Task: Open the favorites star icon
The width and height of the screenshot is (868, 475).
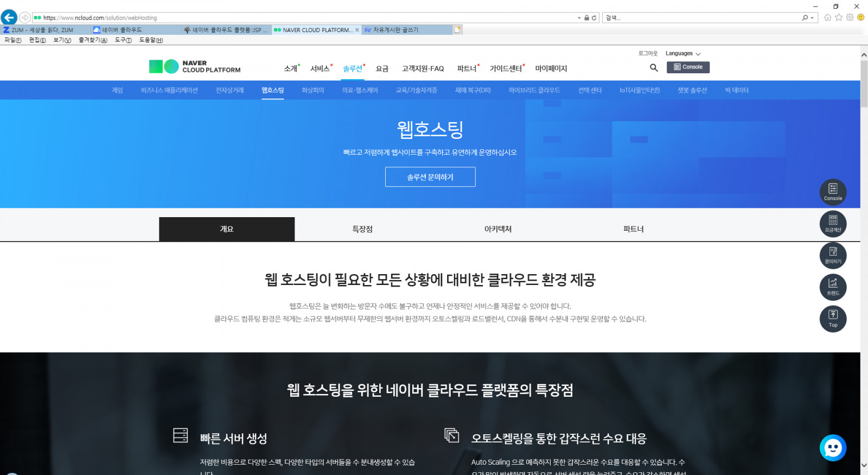Action: [x=839, y=17]
